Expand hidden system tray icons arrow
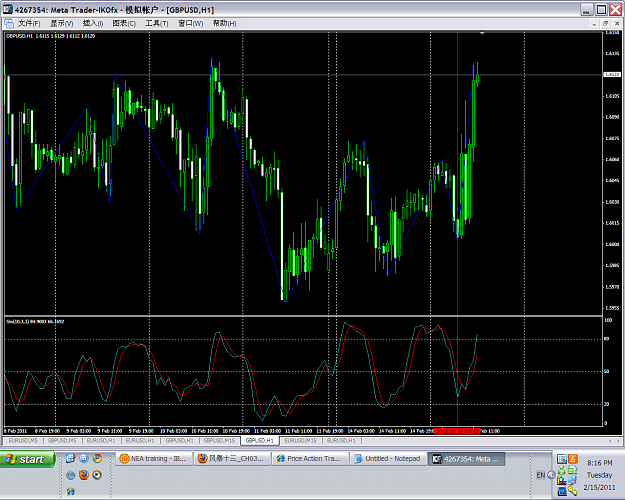 (551, 475)
